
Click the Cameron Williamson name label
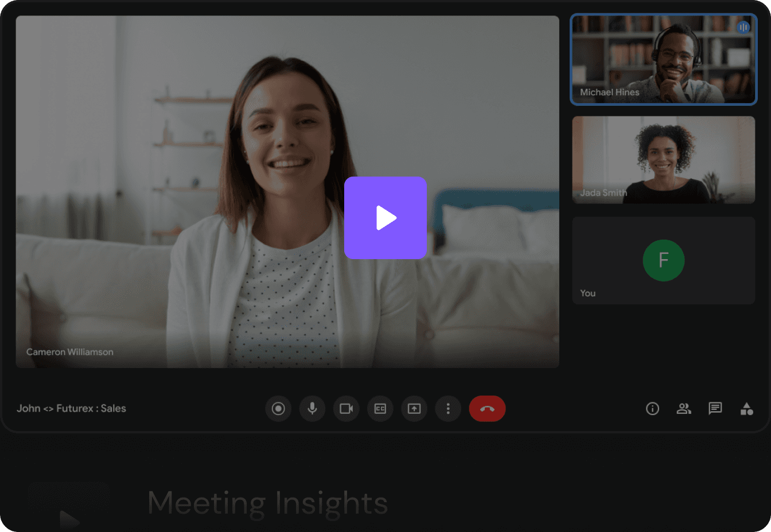tap(70, 352)
